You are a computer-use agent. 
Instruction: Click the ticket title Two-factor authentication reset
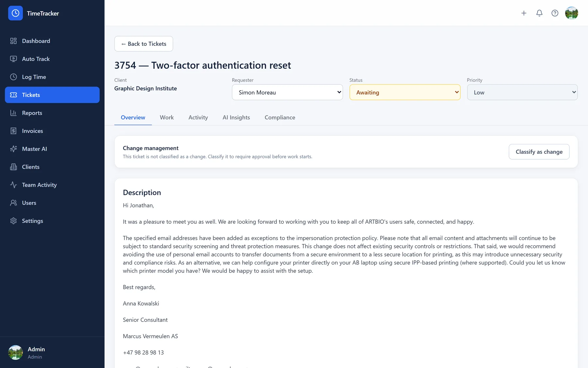pyautogui.click(x=221, y=65)
